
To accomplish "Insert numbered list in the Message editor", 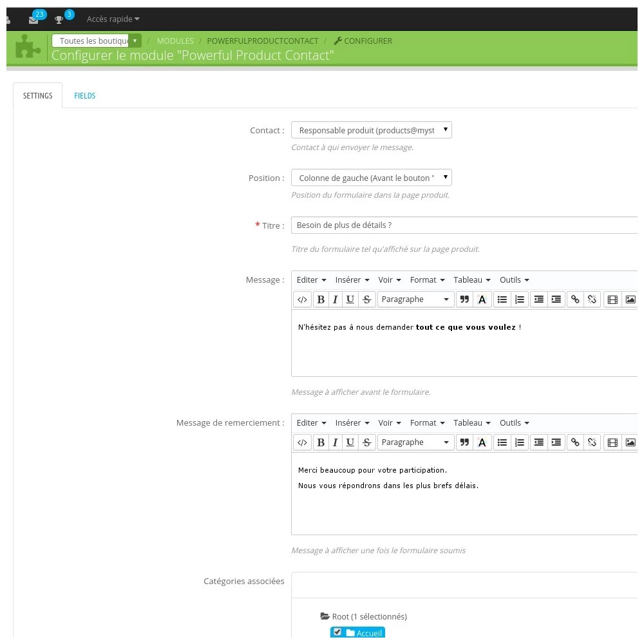I will [x=520, y=299].
